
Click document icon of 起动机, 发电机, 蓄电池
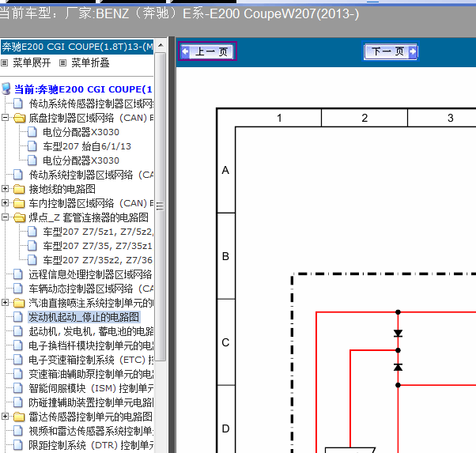(x=18, y=331)
